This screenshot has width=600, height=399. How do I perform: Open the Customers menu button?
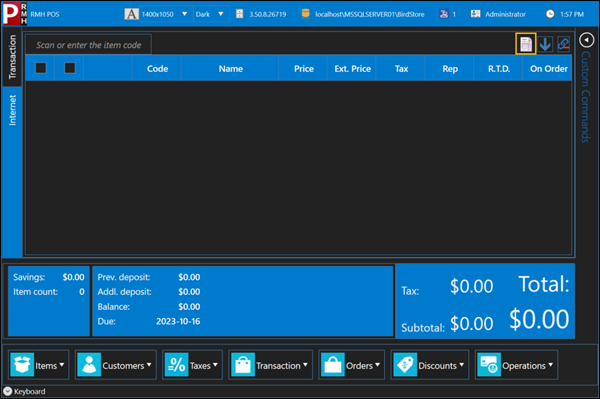pos(116,365)
